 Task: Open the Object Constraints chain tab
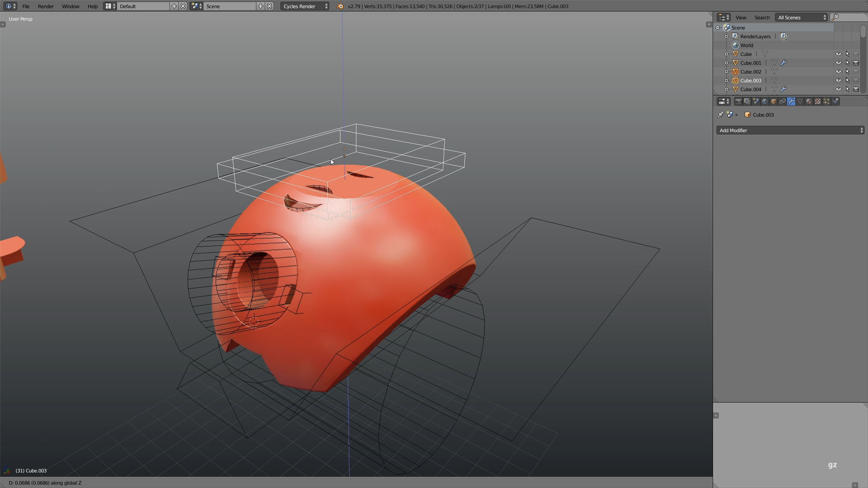pos(783,101)
